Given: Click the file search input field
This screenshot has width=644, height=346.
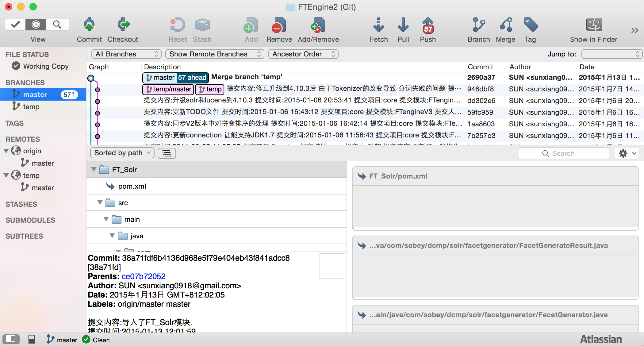Looking at the screenshot, I should [563, 153].
